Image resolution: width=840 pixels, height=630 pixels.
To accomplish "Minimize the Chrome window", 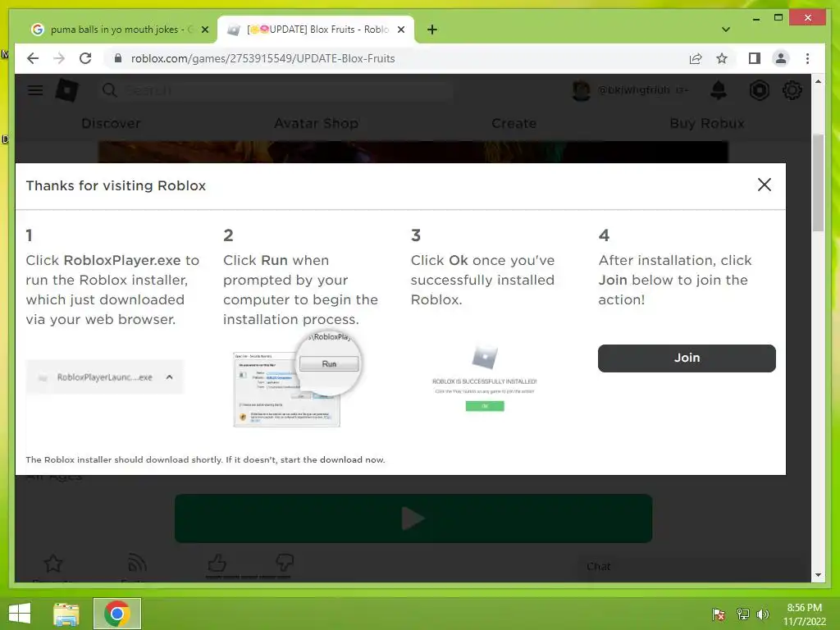I will [756, 18].
